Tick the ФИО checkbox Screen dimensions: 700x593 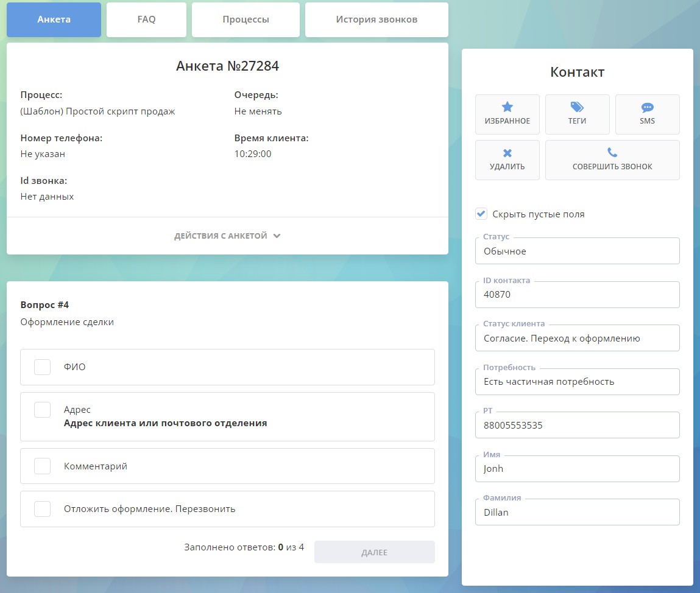coord(43,367)
